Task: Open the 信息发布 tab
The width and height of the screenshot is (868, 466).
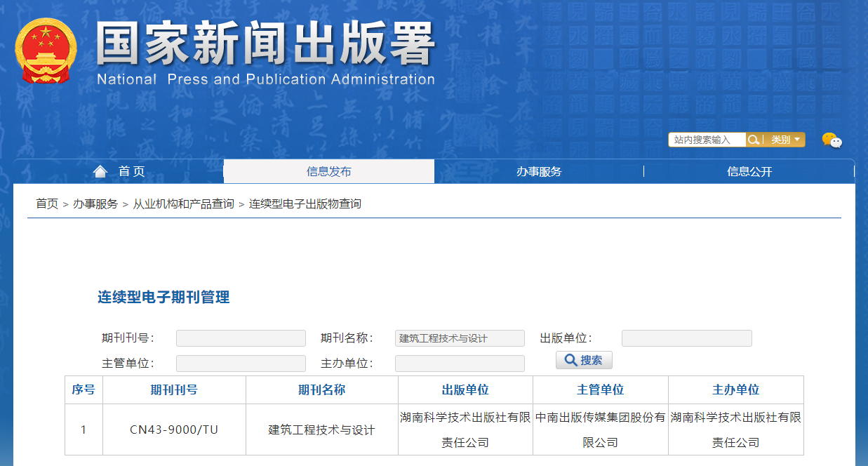Action: 328,172
